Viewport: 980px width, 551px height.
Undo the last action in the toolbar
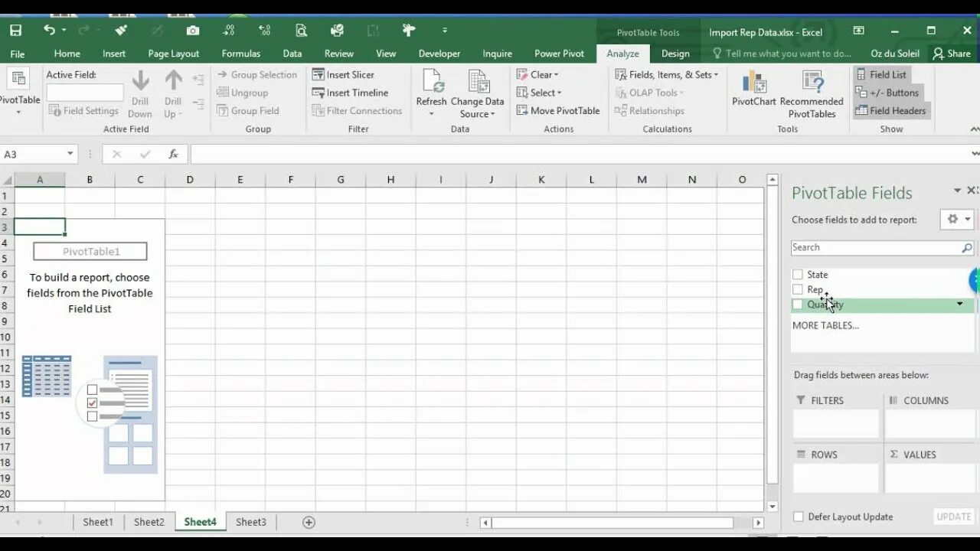(x=50, y=31)
